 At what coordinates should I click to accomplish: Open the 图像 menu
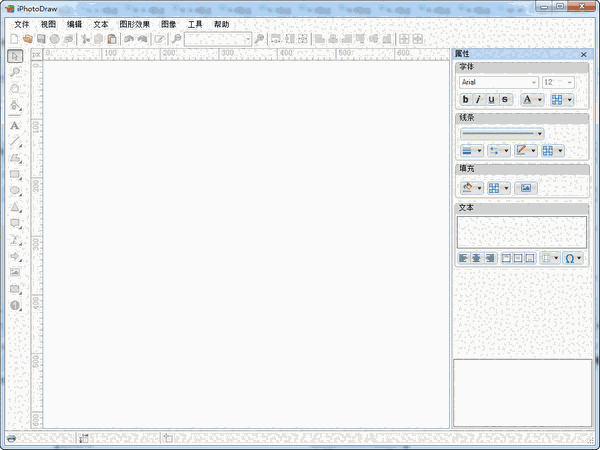pyautogui.click(x=168, y=24)
